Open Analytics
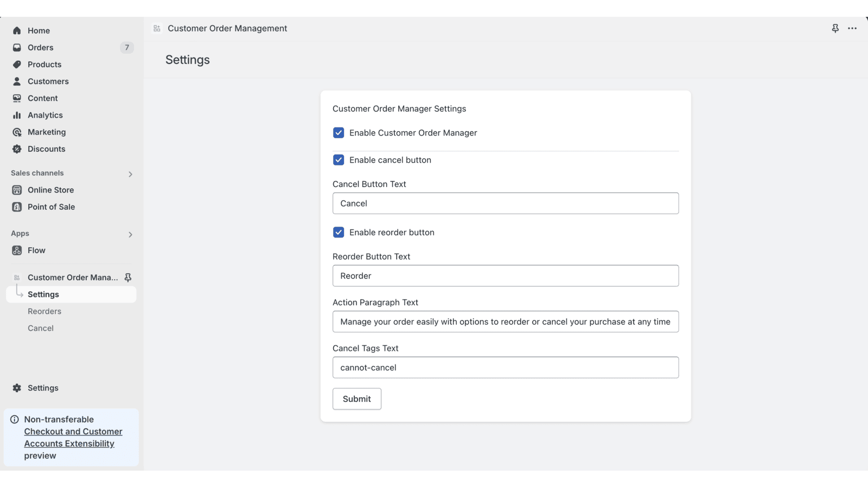The width and height of the screenshot is (868, 488). point(45,115)
